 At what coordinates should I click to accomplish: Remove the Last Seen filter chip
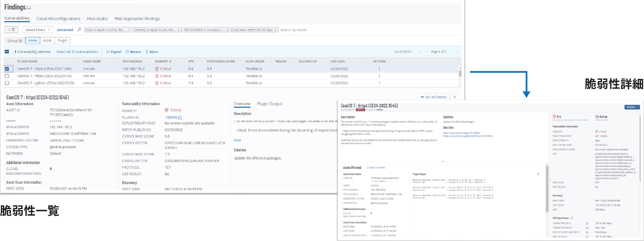(275, 30)
